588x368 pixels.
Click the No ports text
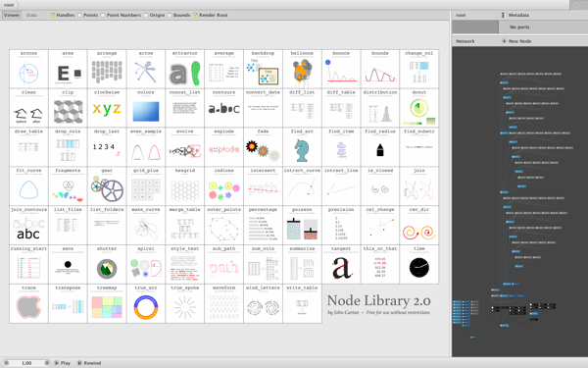[519, 27]
